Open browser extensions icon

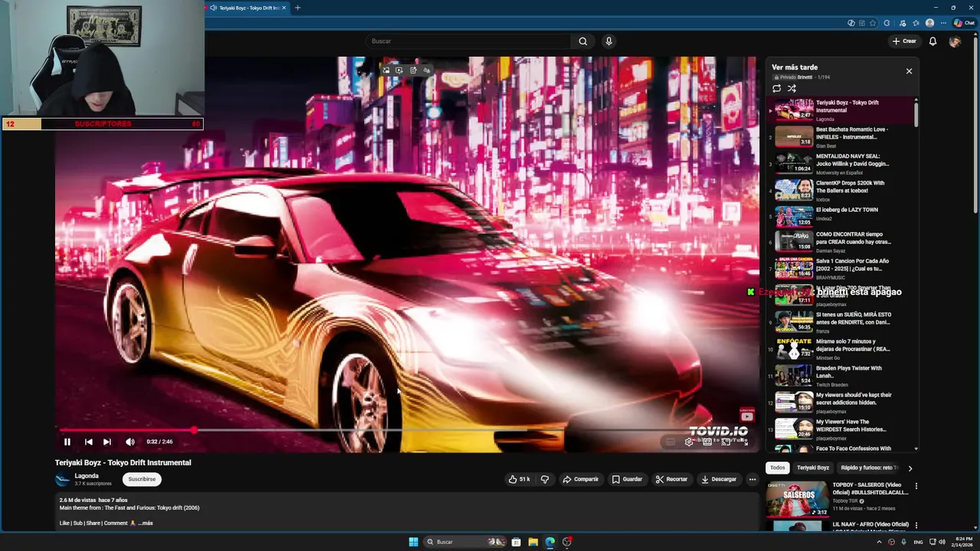tap(887, 23)
